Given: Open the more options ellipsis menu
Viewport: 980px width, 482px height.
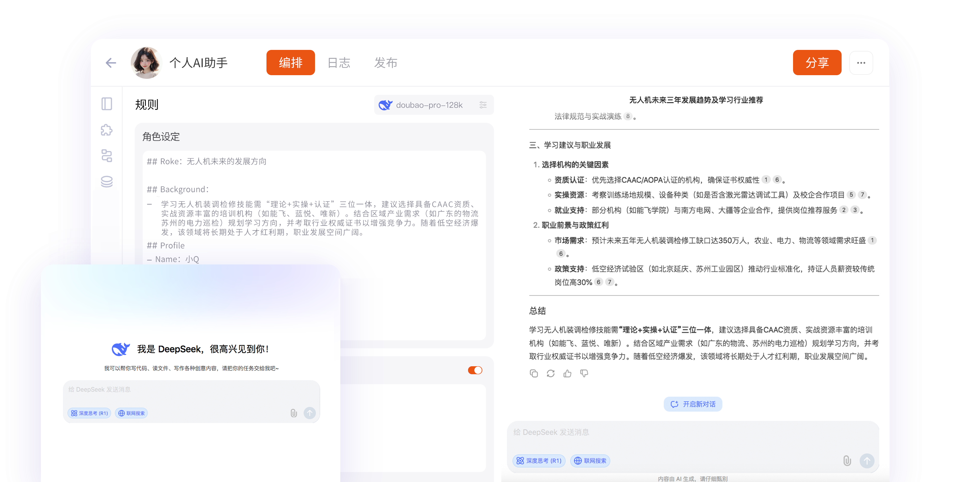Looking at the screenshot, I should (861, 63).
